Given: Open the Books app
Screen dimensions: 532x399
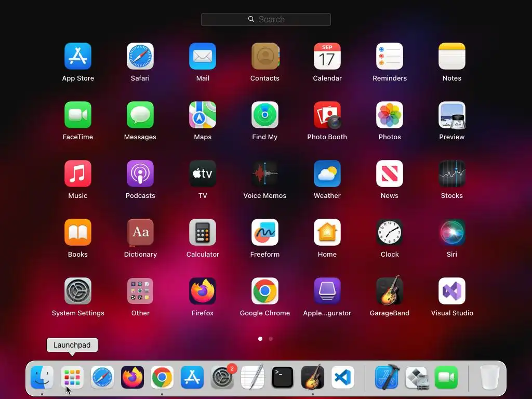Looking at the screenshot, I should tap(78, 232).
